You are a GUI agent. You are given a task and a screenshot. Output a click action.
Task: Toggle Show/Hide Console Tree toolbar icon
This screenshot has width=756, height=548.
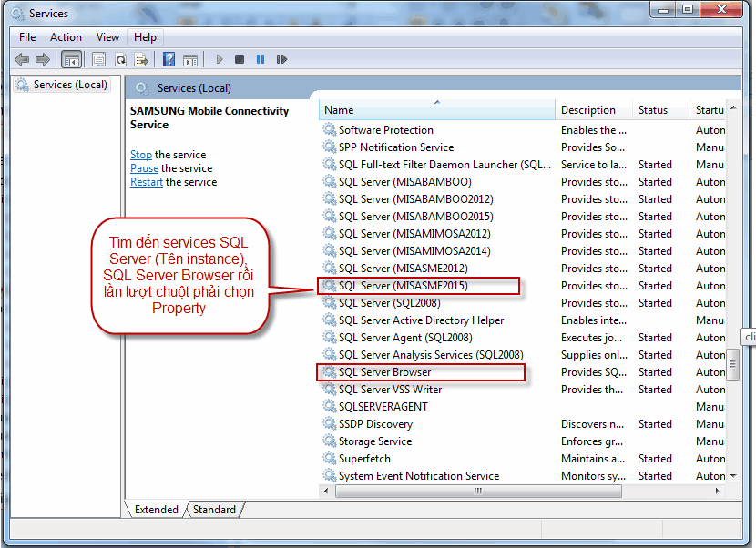71,60
